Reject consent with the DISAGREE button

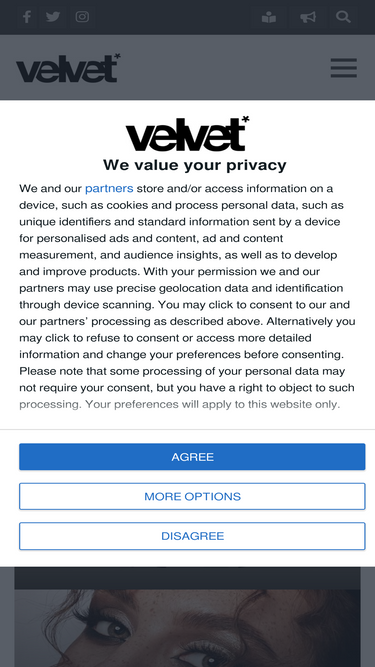coord(192,536)
